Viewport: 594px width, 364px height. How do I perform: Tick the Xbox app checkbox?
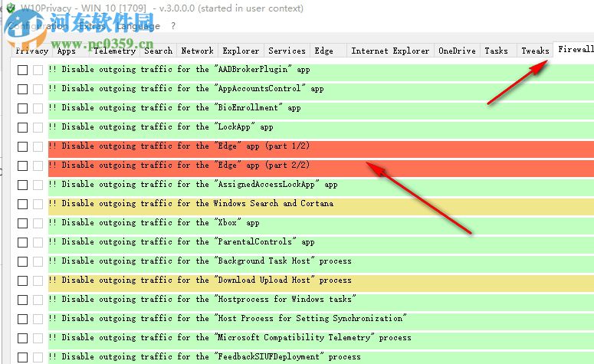[x=22, y=223]
